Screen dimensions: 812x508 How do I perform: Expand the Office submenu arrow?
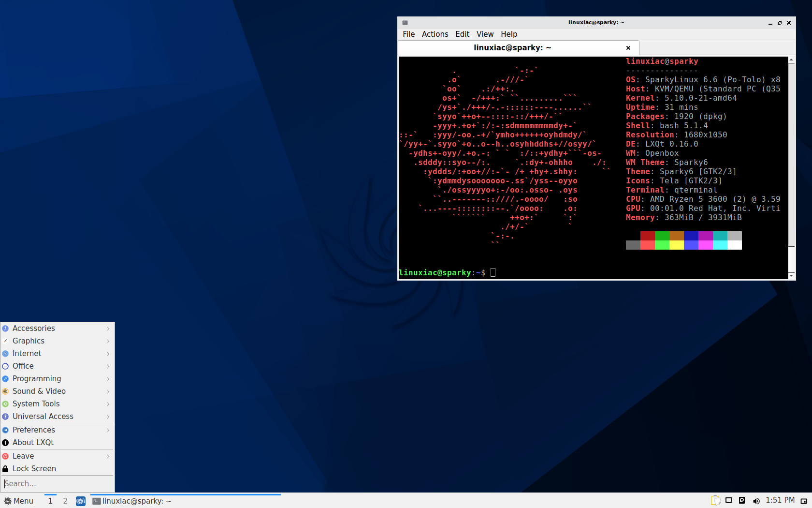click(x=108, y=366)
